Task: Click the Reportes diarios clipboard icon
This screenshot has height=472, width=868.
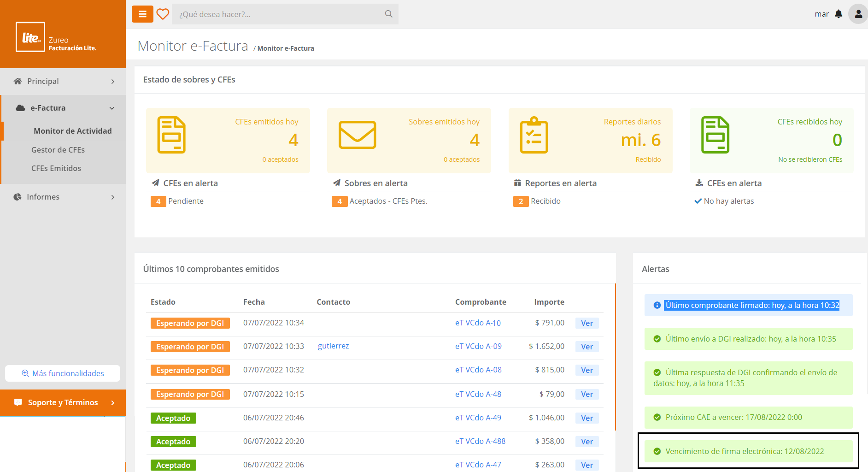Action: click(x=534, y=135)
